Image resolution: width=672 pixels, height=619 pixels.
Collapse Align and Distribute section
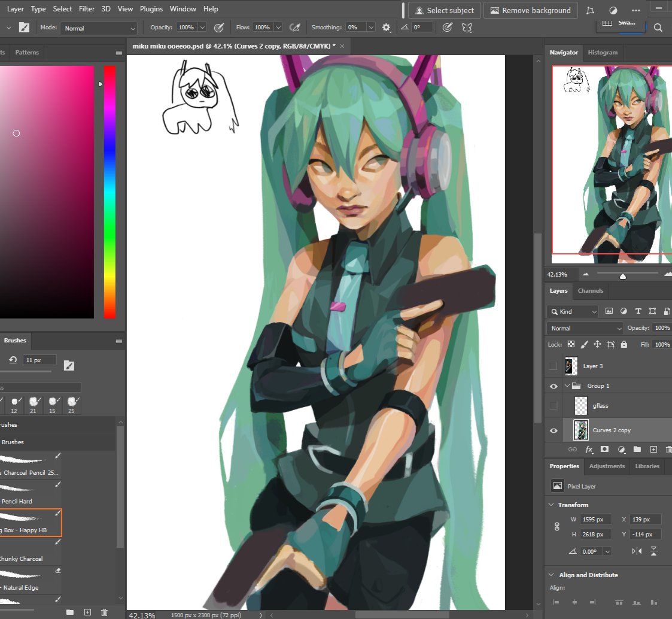coord(551,575)
